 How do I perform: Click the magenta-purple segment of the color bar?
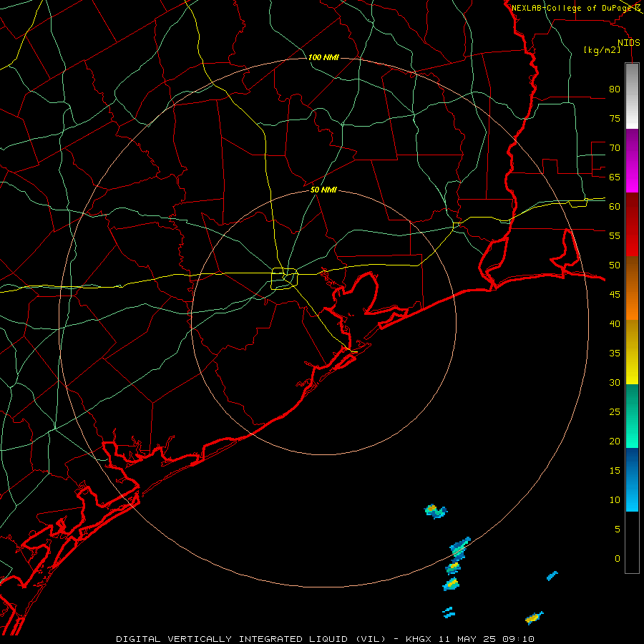pos(632,160)
